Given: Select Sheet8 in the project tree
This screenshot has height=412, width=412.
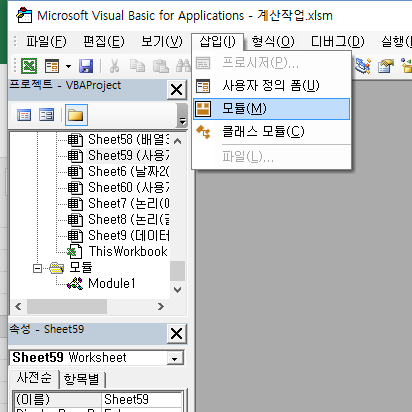Looking at the screenshot, I should (x=128, y=219).
